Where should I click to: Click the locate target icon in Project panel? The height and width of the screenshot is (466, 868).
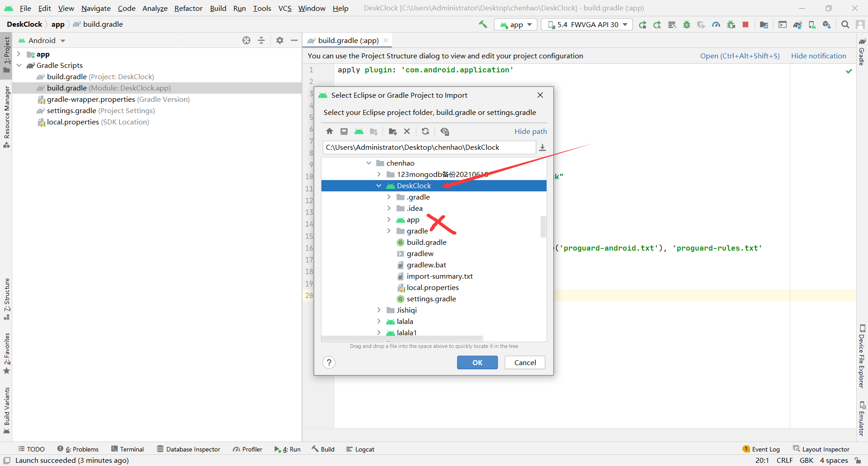(246, 40)
